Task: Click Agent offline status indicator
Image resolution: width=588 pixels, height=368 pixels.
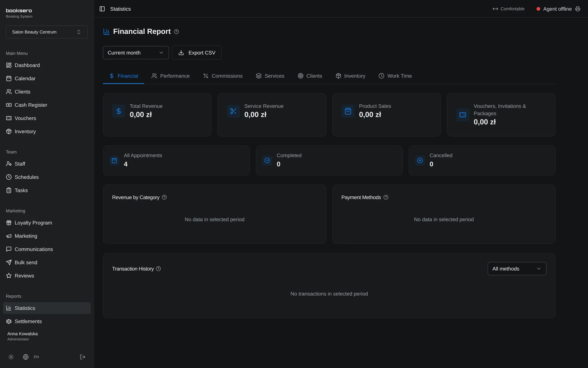Action: (x=554, y=9)
